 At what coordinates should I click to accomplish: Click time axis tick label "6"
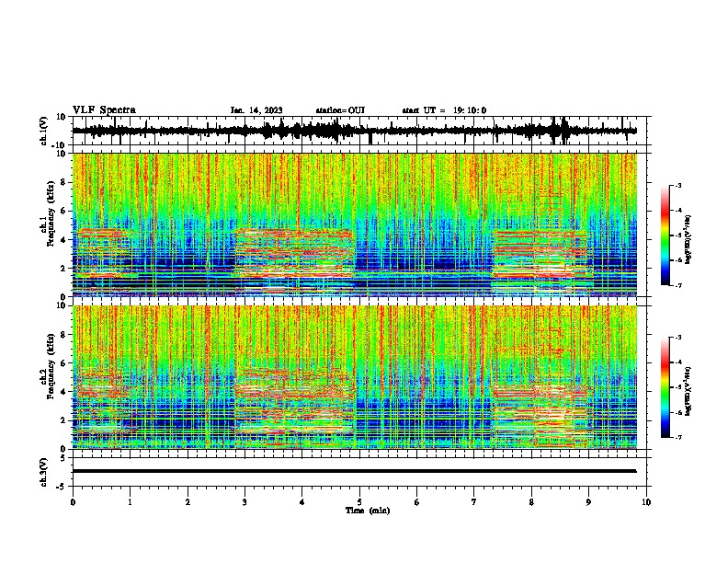coord(417,502)
